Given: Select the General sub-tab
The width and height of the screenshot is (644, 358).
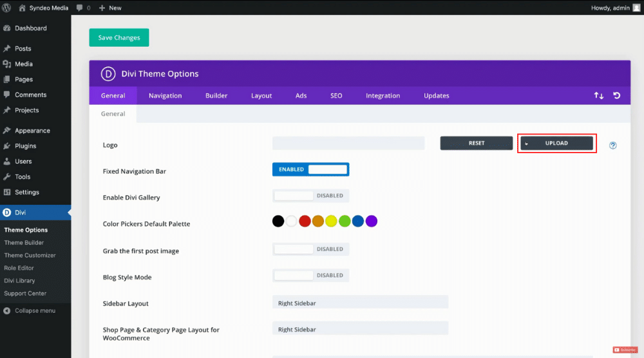Looking at the screenshot, I should pos(113,114).
